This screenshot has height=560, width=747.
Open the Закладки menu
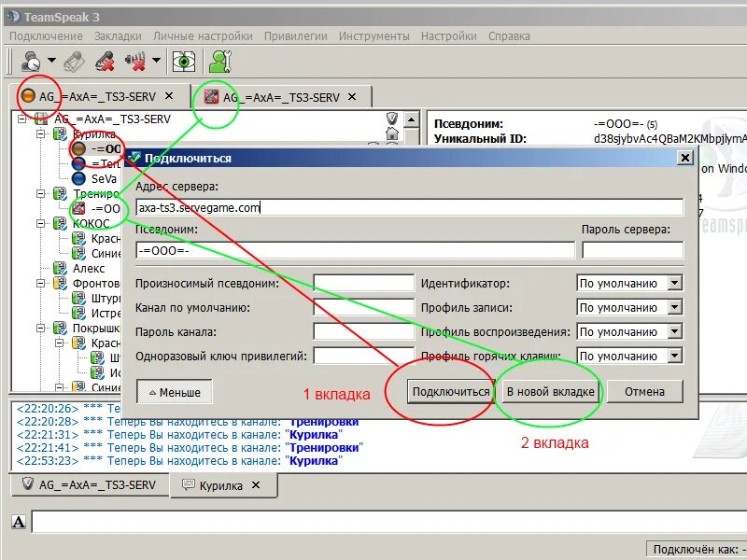pos(118,36)
